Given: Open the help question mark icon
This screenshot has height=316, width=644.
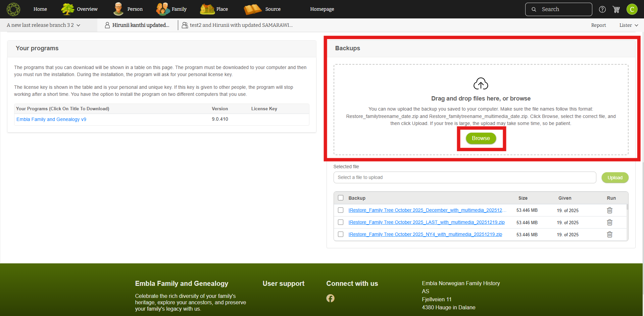Looking at the screenshot, I should (602, 9).
